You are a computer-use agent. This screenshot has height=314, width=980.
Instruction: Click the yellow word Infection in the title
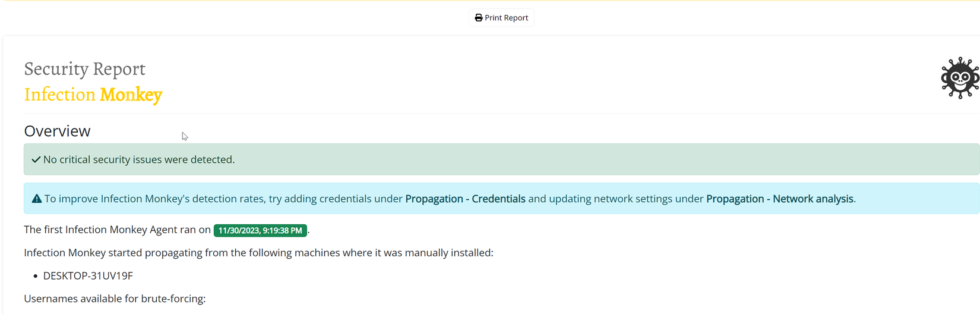click(x=59, y=95)
